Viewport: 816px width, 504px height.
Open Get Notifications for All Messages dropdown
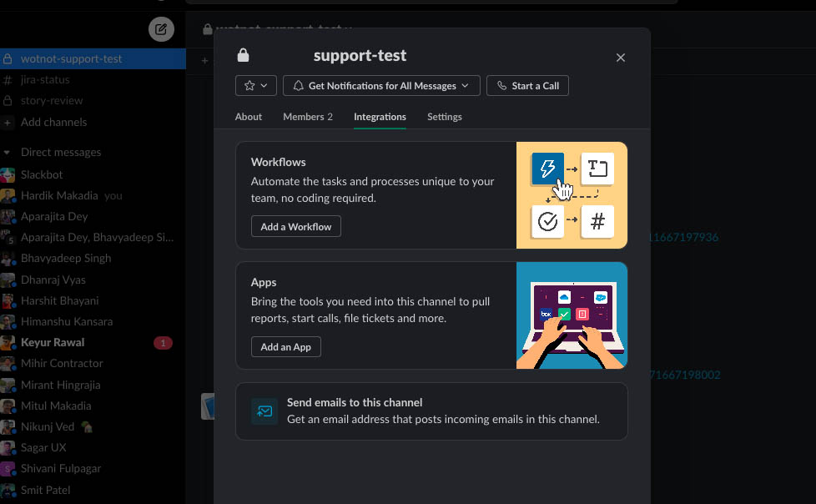pos(382,86)
